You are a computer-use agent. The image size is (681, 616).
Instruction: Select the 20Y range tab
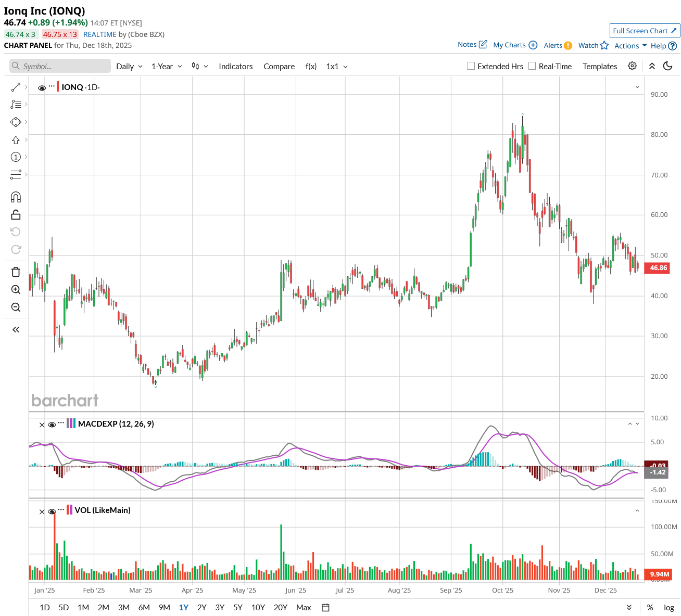[x=281, y=607]
